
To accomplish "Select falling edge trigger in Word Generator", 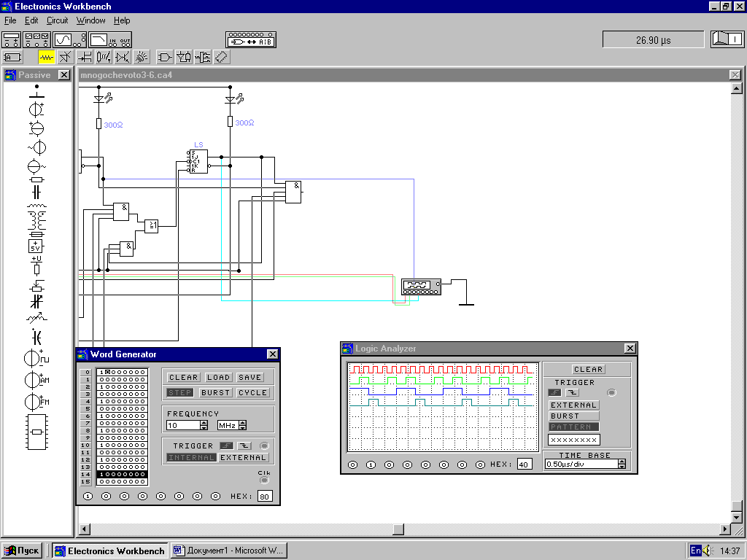I will (244, 446).
